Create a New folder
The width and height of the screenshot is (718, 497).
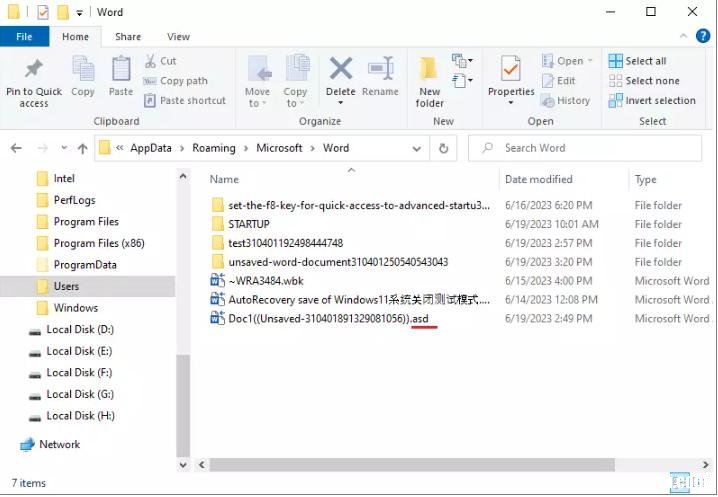coord(430,82)
